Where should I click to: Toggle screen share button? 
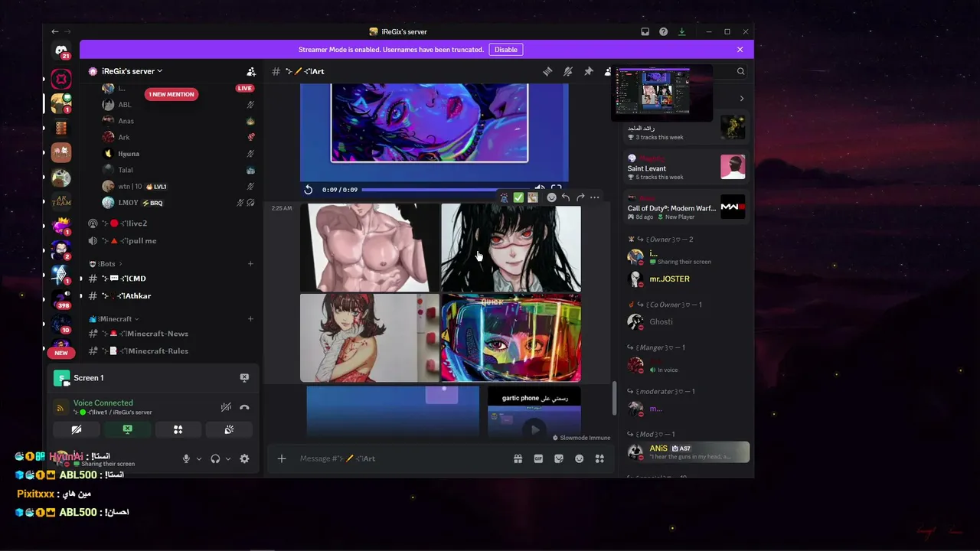pyautogui.click(x=127, y=429)
